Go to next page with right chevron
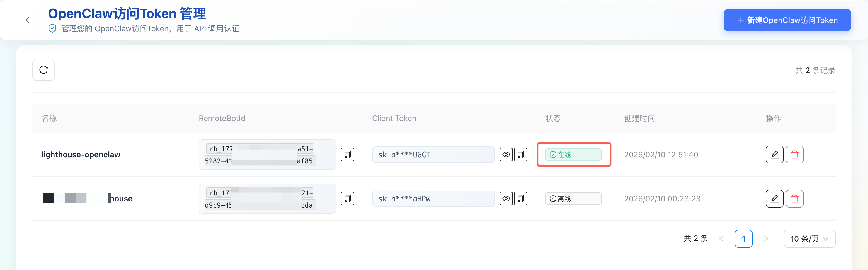This screenshot has width=868, height=270. [x=766, y=239]
